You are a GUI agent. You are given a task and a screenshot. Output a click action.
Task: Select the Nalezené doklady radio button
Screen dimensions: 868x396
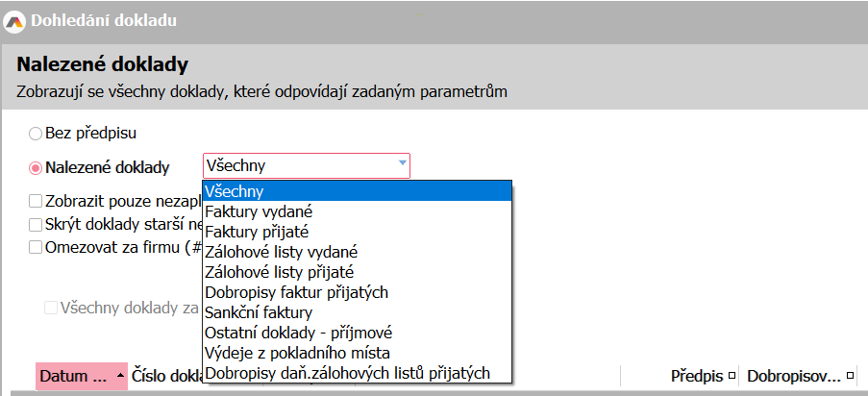click(x=36, y=167)
